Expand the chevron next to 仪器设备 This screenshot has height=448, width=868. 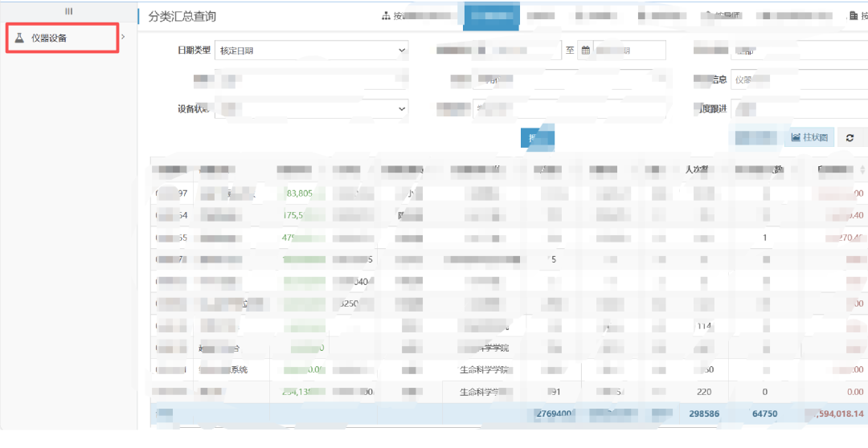pyautogui.click(x=123, y=36)
